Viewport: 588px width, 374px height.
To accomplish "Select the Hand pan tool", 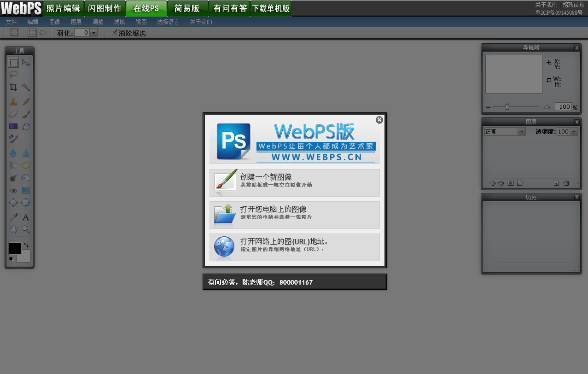I will click(14, 229).
